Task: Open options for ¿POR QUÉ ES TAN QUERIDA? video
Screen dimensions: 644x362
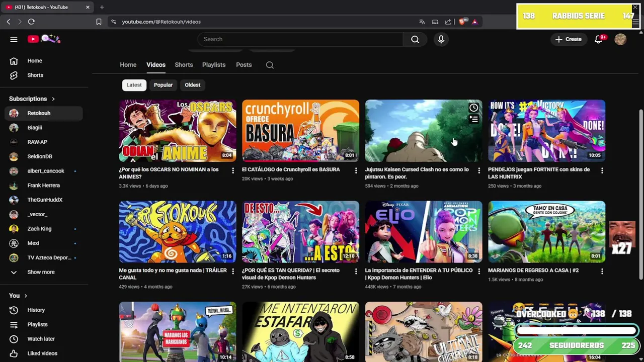Action: click(356, 271)
